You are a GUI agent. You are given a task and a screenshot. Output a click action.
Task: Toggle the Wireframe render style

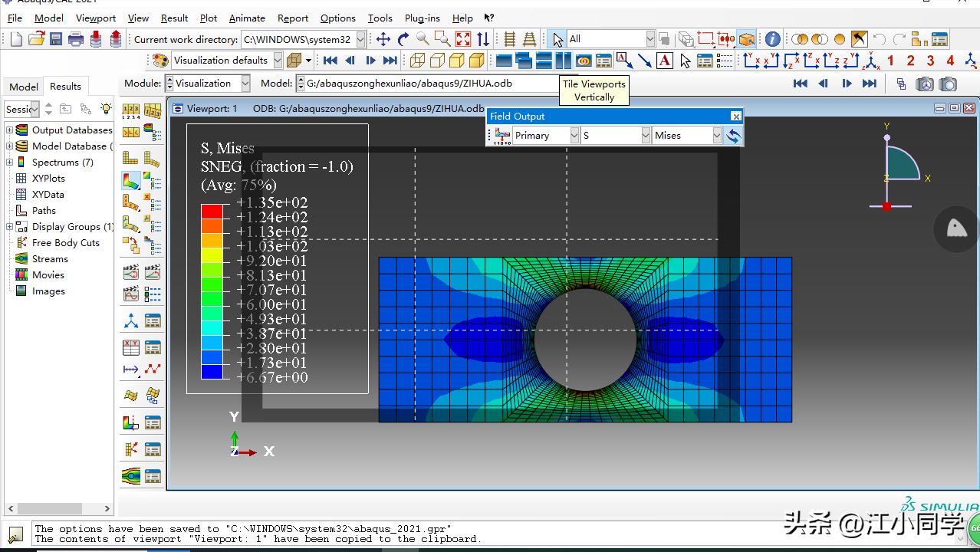tap(417, 60)
